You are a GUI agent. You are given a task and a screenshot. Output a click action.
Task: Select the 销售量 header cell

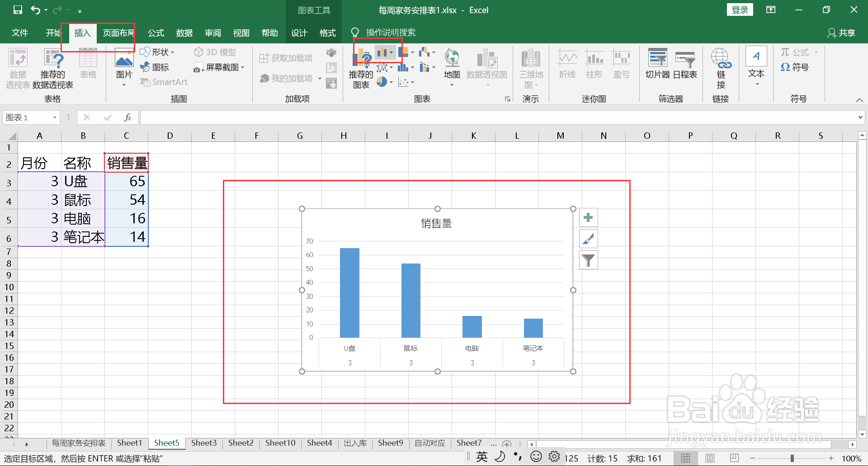click(127, 163)
